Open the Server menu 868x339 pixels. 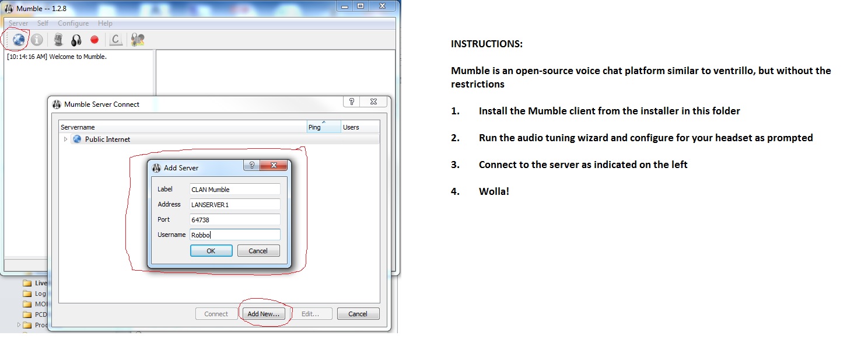point(19,23)
